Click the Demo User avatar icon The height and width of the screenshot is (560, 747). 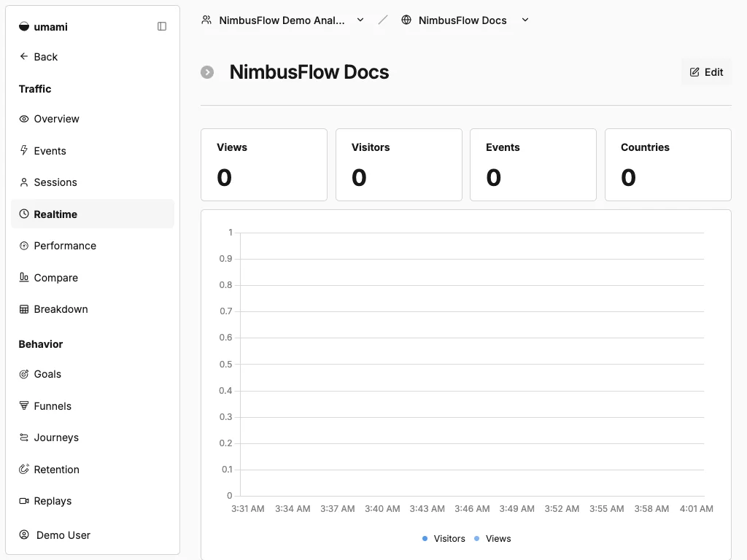(24, 534)
